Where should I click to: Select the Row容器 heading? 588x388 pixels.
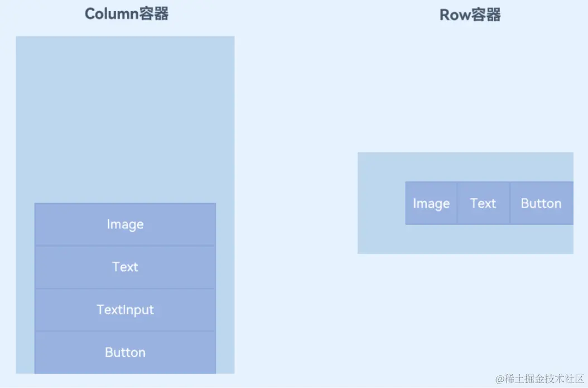[470, 15]
